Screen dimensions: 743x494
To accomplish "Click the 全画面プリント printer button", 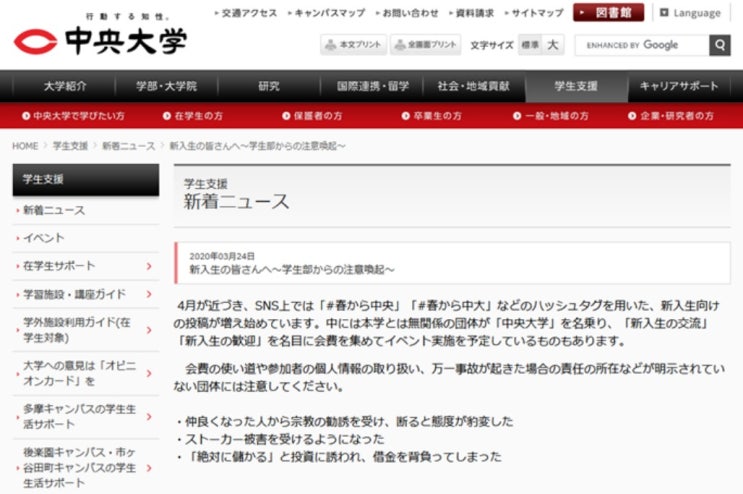I will click(x=426, y=45).
